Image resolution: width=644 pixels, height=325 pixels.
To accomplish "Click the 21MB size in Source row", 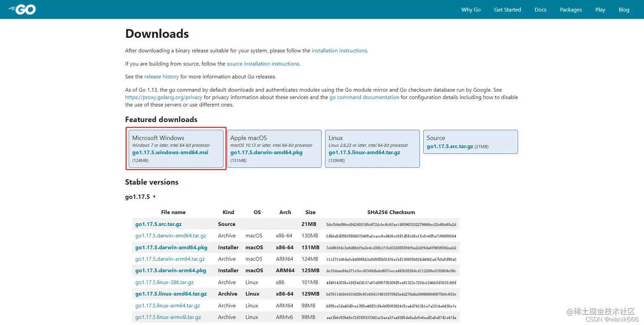I will (x=309, y=224).
